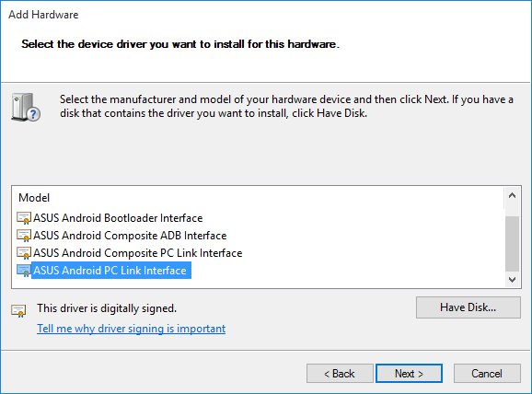Click the ASUS Android Composite PC Link Interface certificate icon
The image size is (532, 394).
coord(24,253)
